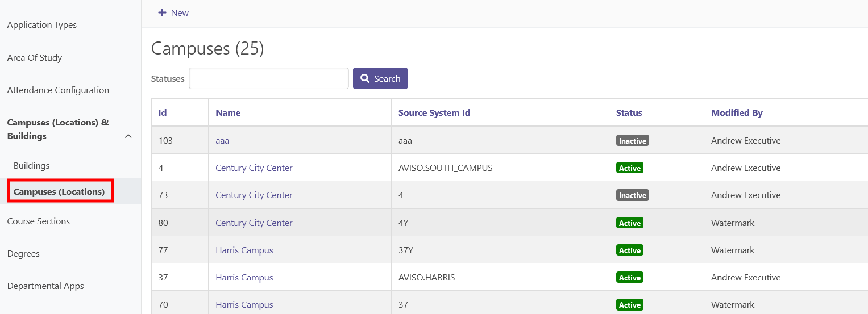Select Attendance Configuration in sidebar
Viewport: 868px width, 314px height.
(x=58, y=90)
